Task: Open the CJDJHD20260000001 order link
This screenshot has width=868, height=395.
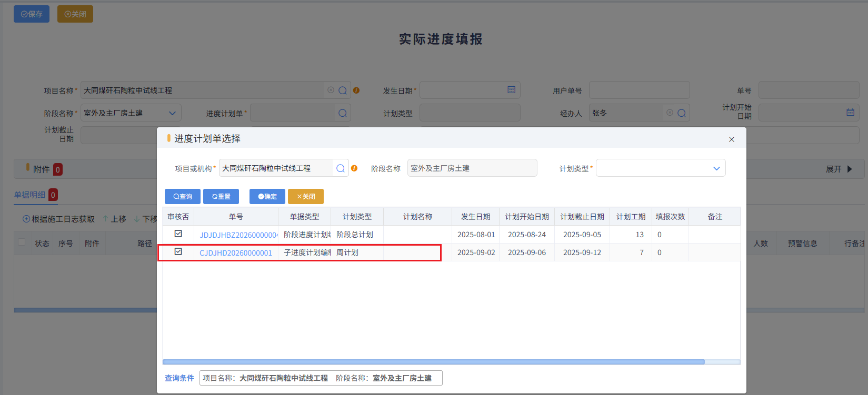Action: coord(236,253)
